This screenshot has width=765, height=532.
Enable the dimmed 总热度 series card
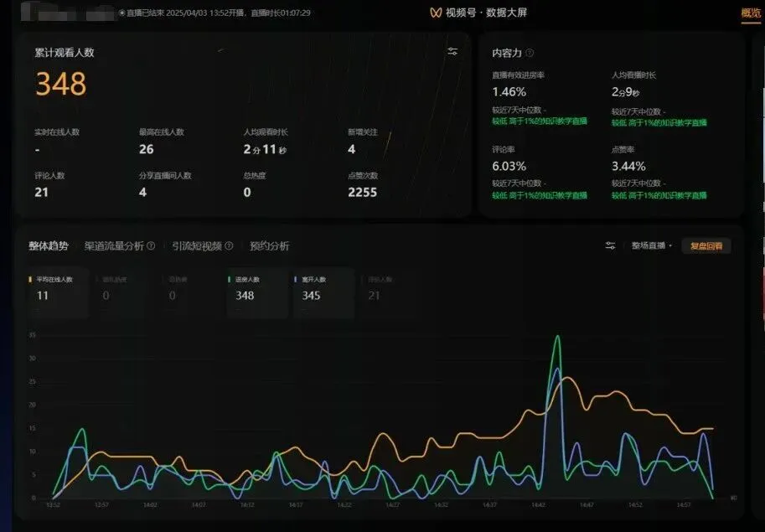click(188, 292)
